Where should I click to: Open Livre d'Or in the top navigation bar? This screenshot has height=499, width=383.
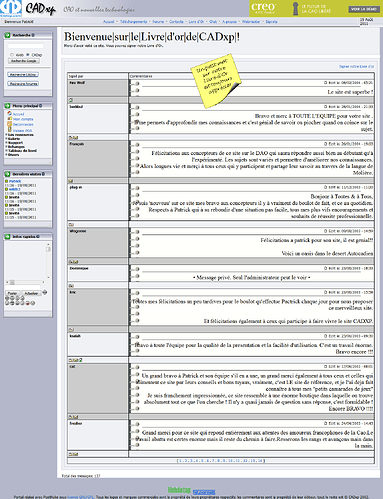196,22
